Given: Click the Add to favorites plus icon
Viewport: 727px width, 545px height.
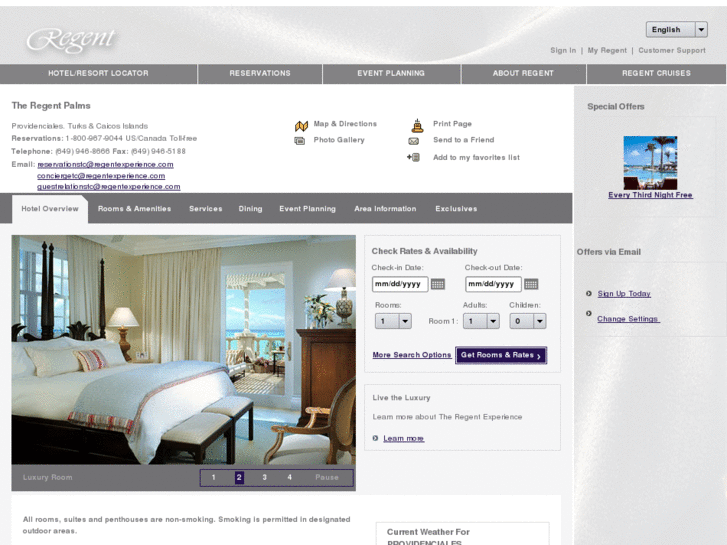Looking at the screenshot, I should coord(413,158).
